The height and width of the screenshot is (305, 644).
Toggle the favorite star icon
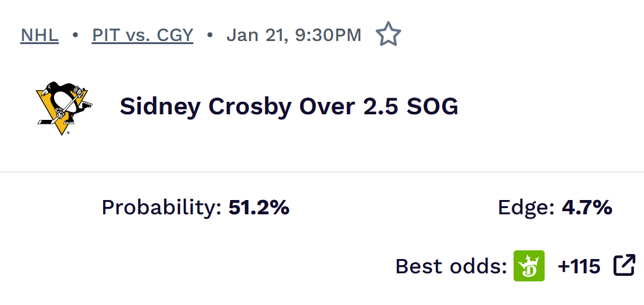pyautogui.click(x=388, y=34)
